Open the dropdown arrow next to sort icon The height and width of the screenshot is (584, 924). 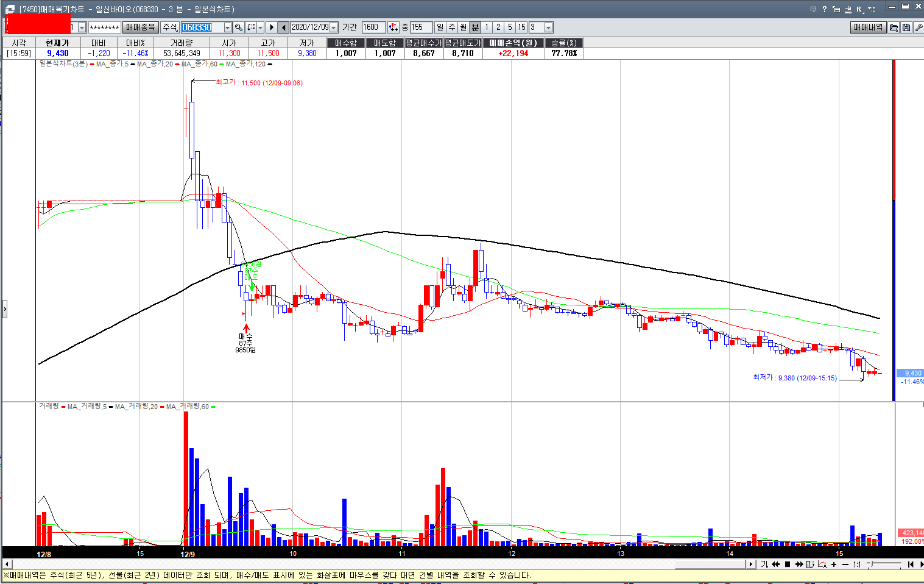pos(261,27)
